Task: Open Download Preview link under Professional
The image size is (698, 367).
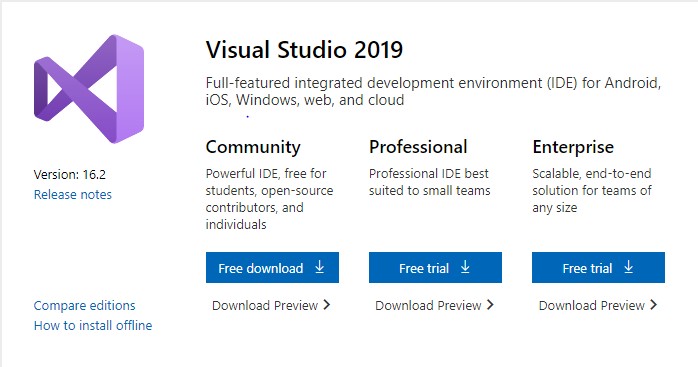Action: click(434, 305)
